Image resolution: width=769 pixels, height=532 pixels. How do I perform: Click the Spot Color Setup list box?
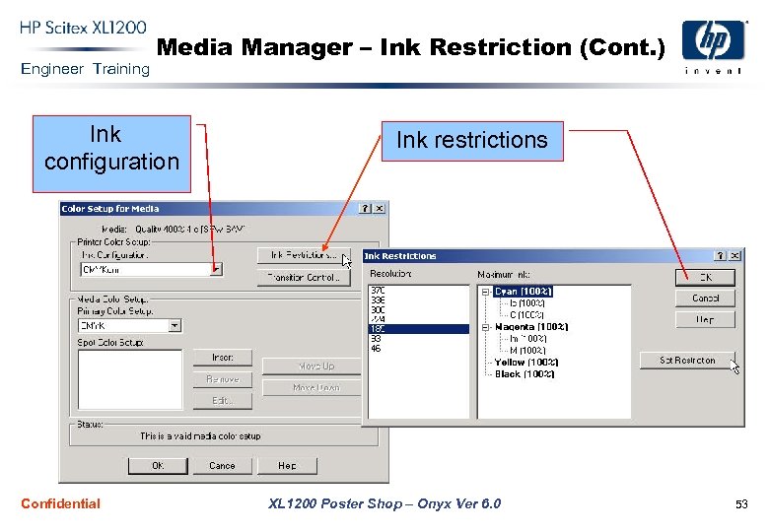pos(130,379)
